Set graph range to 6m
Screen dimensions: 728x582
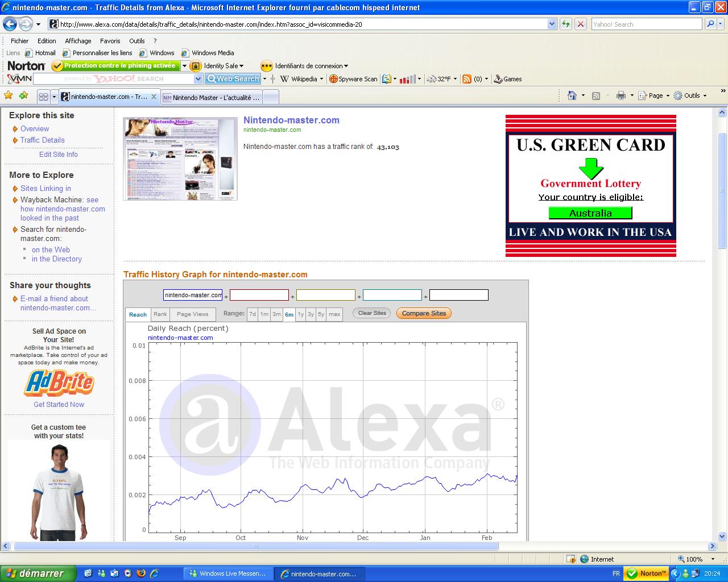tap(289, 314)
